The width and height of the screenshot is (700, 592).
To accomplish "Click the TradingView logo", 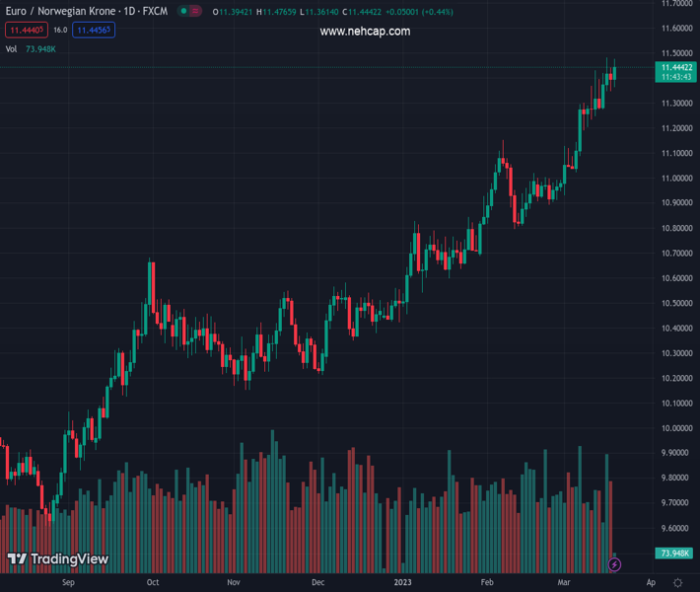I will pyautogui.click(x=57, y=559).
